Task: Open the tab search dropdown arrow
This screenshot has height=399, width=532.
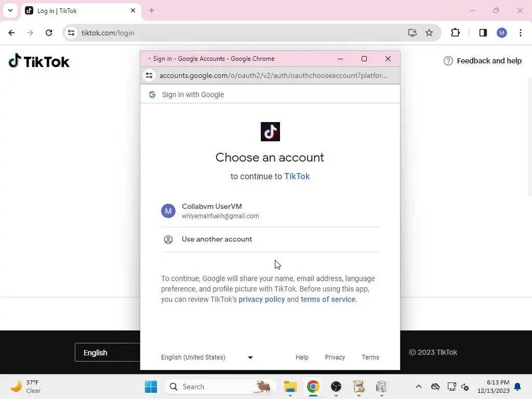Action: (10, 10)
